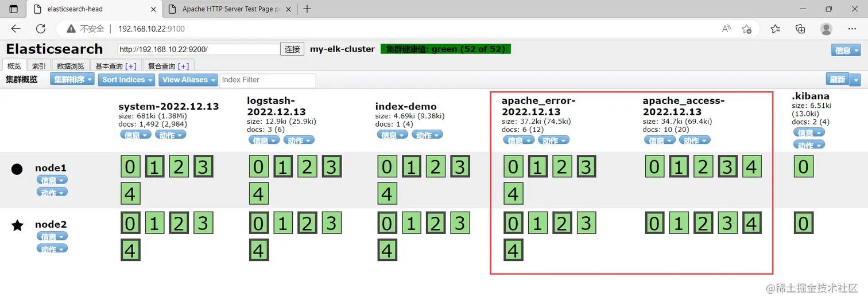The image size is (868, 304).
Task: Focus the Elasticsearch URL input field
Action: pos(199,49)
